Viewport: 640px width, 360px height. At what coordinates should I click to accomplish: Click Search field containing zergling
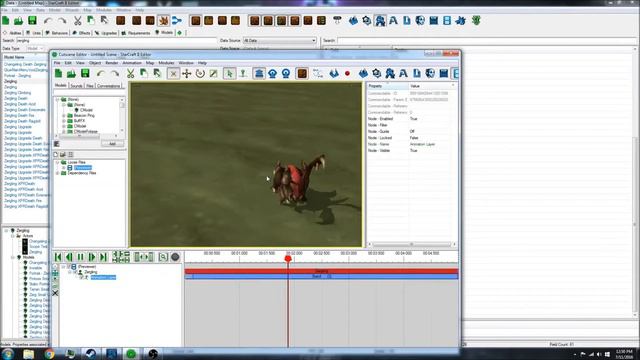pos(116,40)
